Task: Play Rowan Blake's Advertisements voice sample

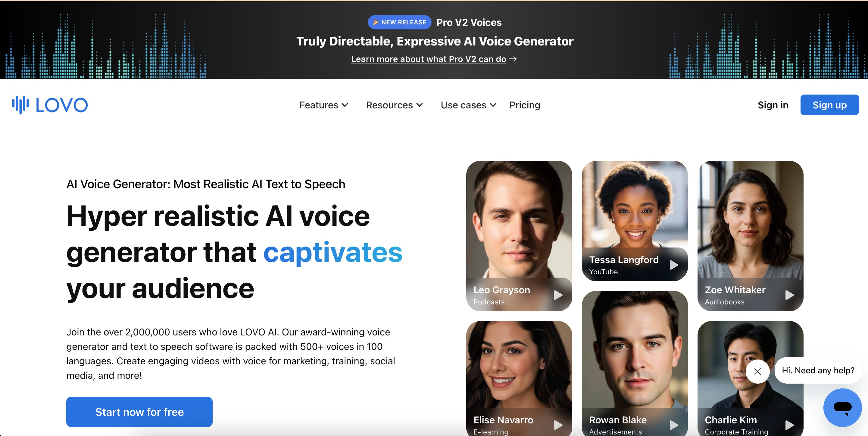Action: pyautogui.click(x=673, y=425)
